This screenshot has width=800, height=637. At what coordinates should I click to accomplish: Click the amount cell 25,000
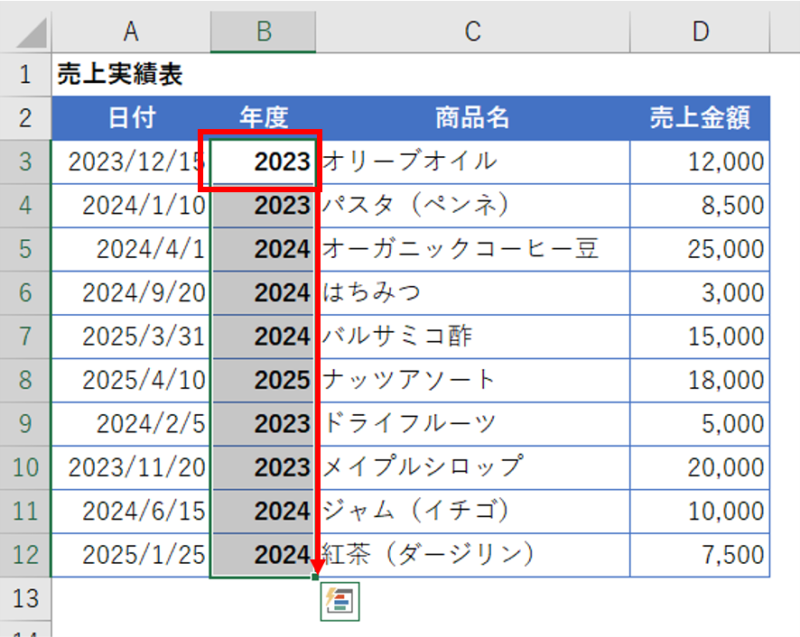point(700,249)
